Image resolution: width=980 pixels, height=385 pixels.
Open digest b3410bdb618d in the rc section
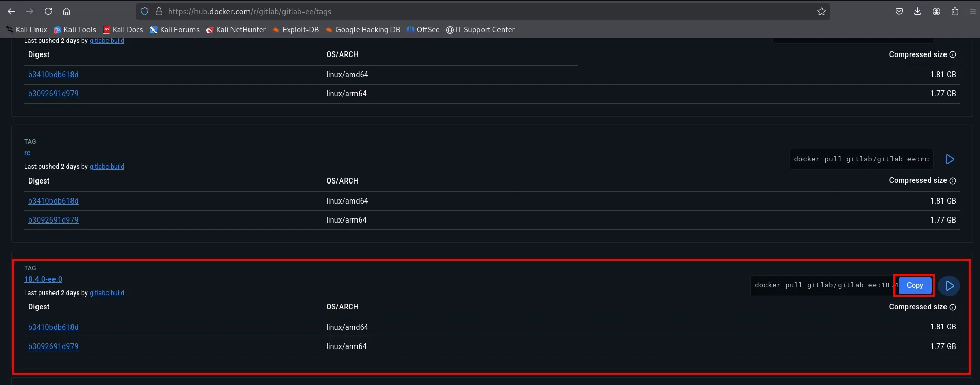tap(54, 201)
